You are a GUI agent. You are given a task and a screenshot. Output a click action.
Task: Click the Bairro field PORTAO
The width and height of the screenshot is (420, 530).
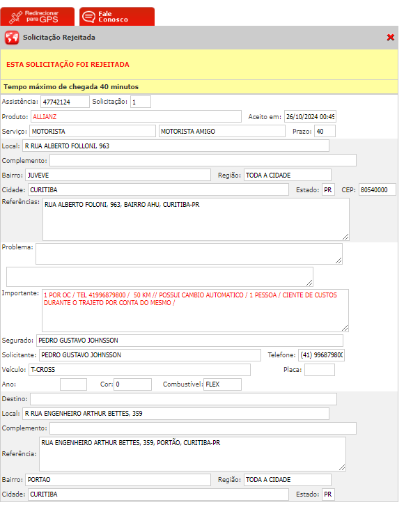click(x=118, y=480)
